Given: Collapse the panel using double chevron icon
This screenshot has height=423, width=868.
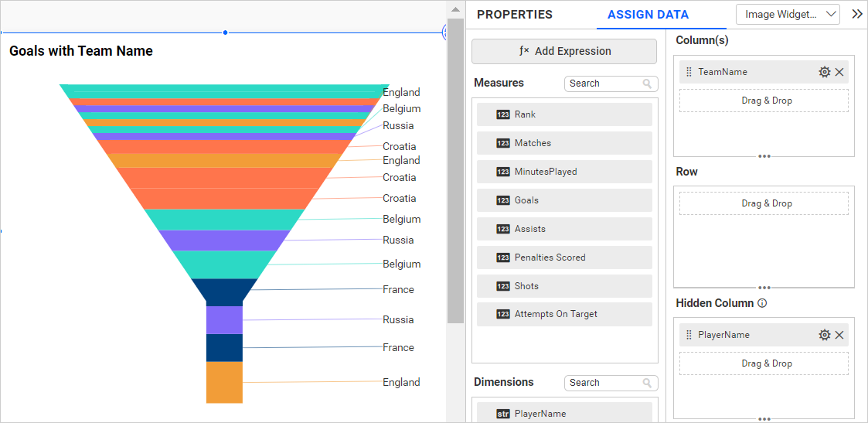Looking at the screenshot, I should [x=856, y=14].
